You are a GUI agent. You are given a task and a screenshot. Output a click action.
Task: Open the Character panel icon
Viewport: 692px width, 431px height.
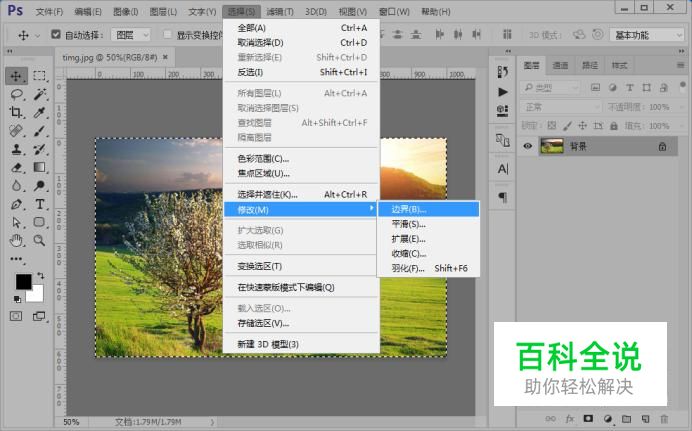pyautogui.click(x=503, y=169)
